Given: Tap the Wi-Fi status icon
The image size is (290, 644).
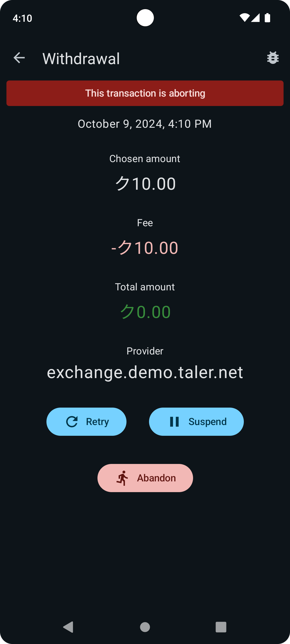Looking at the screenshot, I should (x=244, y=18).
